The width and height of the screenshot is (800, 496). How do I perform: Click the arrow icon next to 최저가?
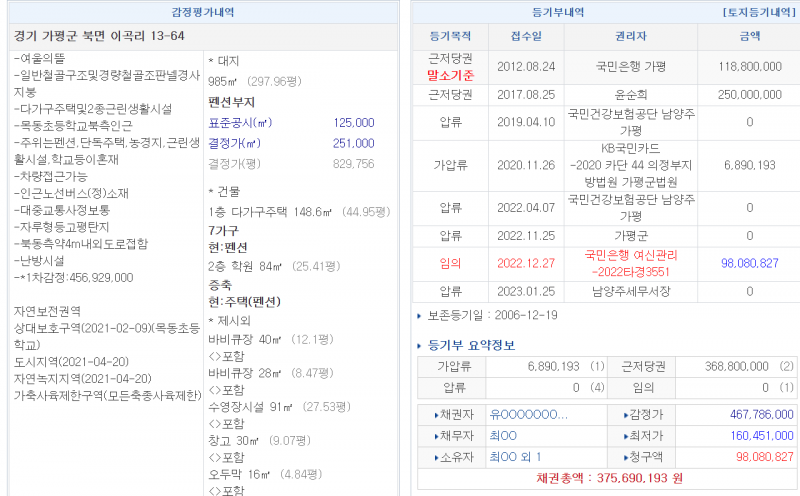[628, 436]
